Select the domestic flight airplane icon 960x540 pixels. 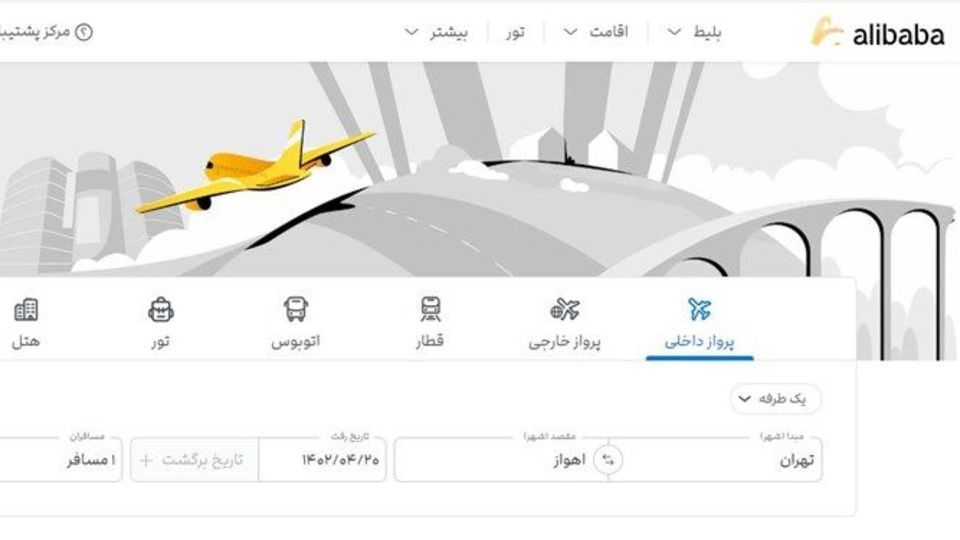tap(699, 309)
